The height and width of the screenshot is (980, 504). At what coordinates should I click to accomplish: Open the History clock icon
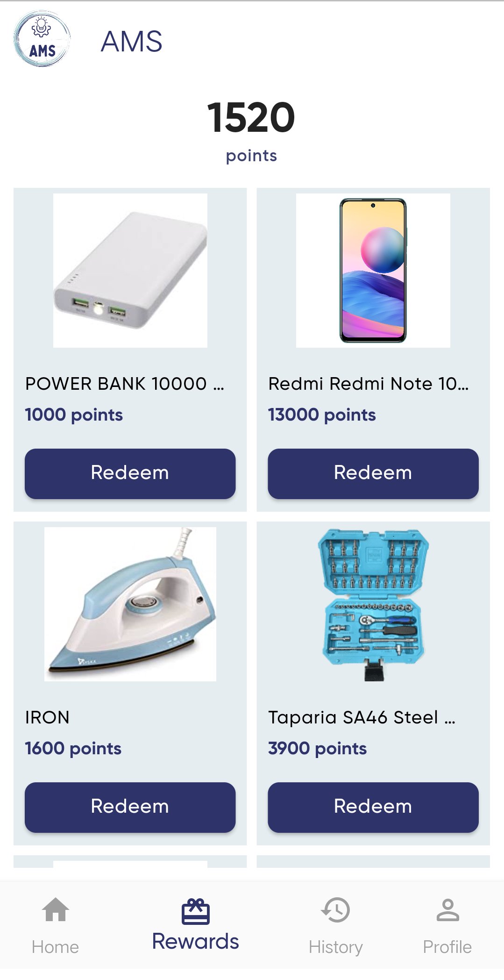(335, 909)
